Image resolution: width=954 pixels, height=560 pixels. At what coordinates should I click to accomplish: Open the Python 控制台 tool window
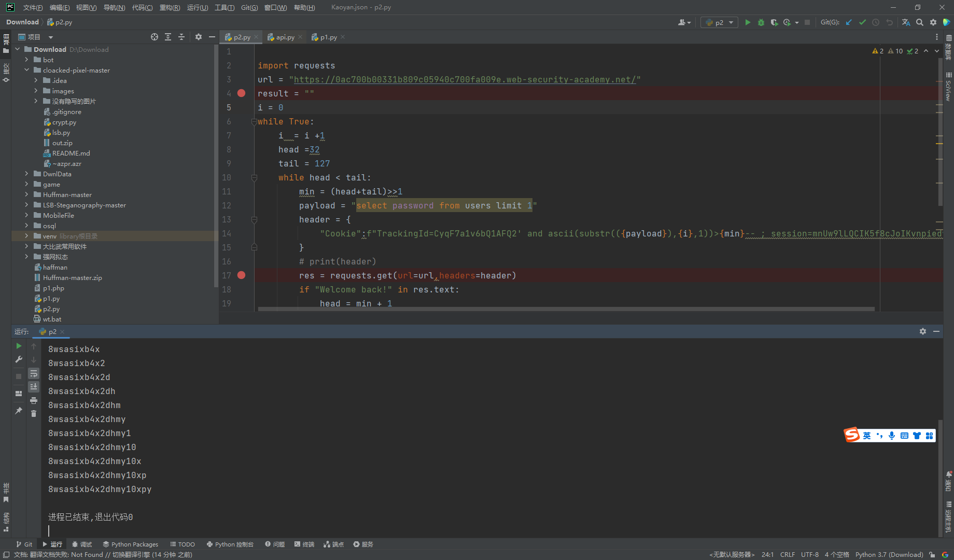tap(230, 544)
